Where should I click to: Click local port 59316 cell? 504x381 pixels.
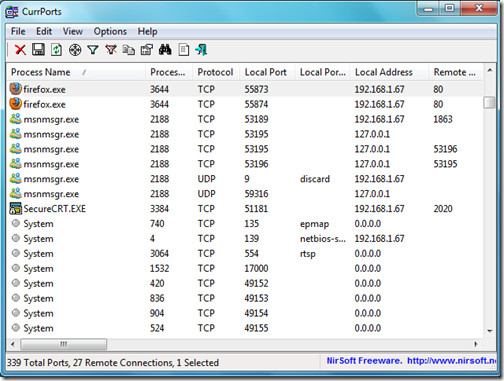256,194
